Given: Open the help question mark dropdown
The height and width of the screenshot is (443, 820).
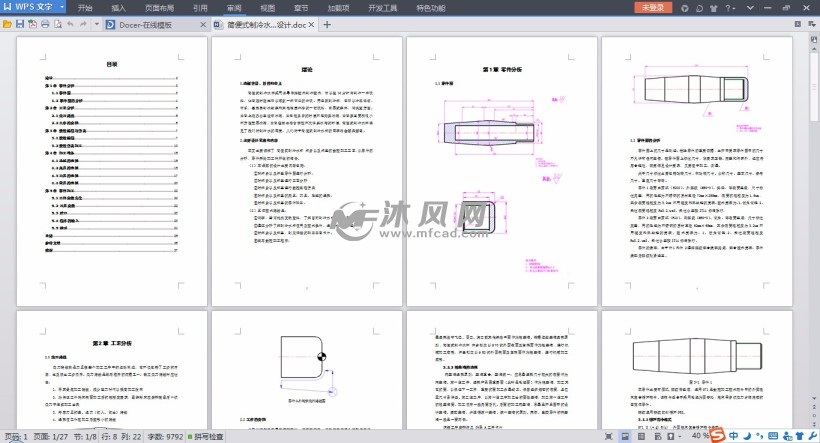Looking at the screenshot, I should (730, 8).
